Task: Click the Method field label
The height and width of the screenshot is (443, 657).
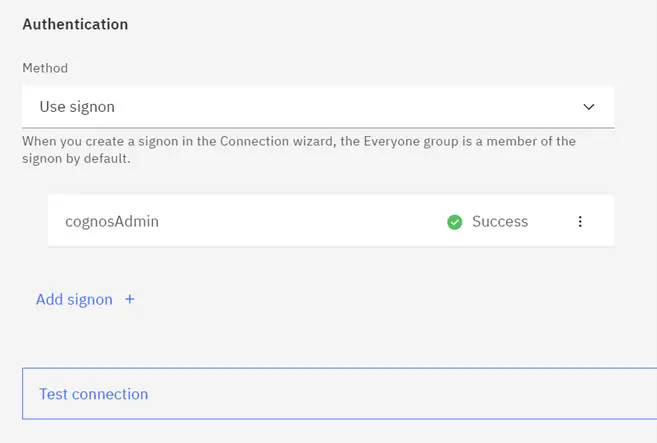Action: pos(45,68)
